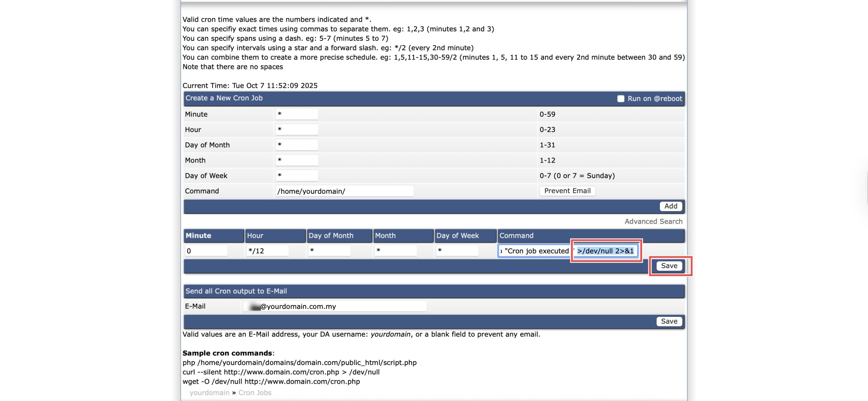Focus the Day of Month field for new cron job
The height and width of the screenshot is (401, 868).
click(297, 145)
